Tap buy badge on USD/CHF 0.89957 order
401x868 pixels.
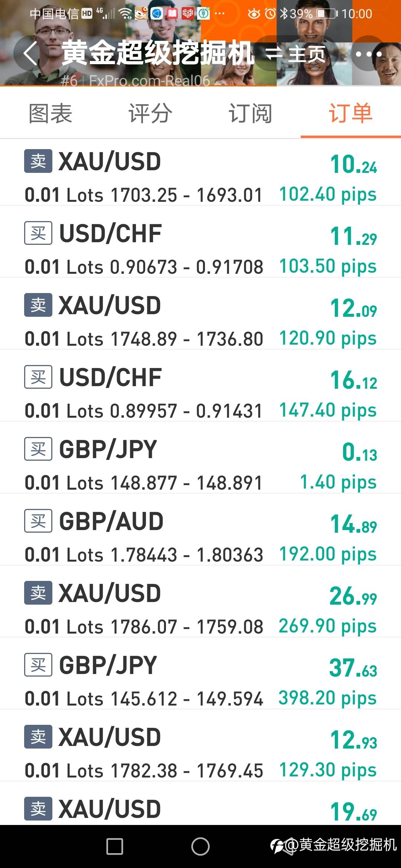click(x=38, y=377)
